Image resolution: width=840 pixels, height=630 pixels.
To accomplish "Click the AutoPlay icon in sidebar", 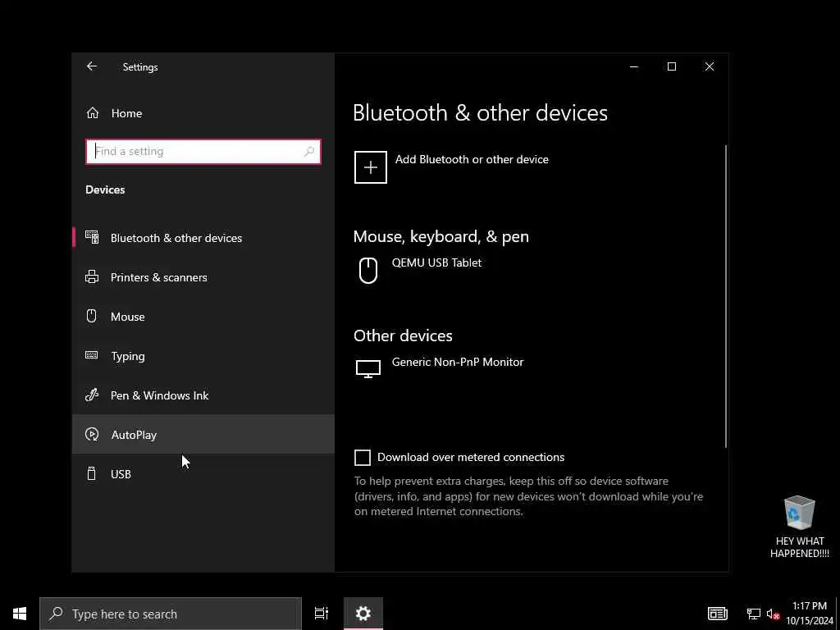I will [x=92, y=435].
